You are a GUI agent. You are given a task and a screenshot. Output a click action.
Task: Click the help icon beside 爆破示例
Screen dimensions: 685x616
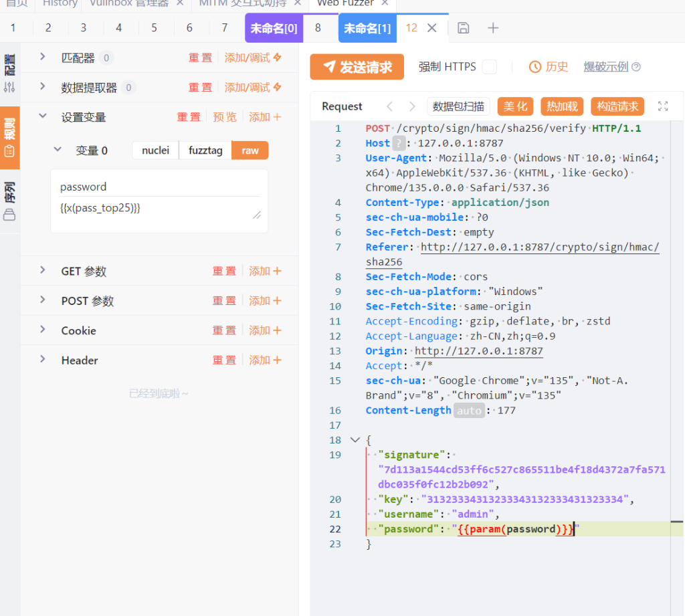point(636,67)
